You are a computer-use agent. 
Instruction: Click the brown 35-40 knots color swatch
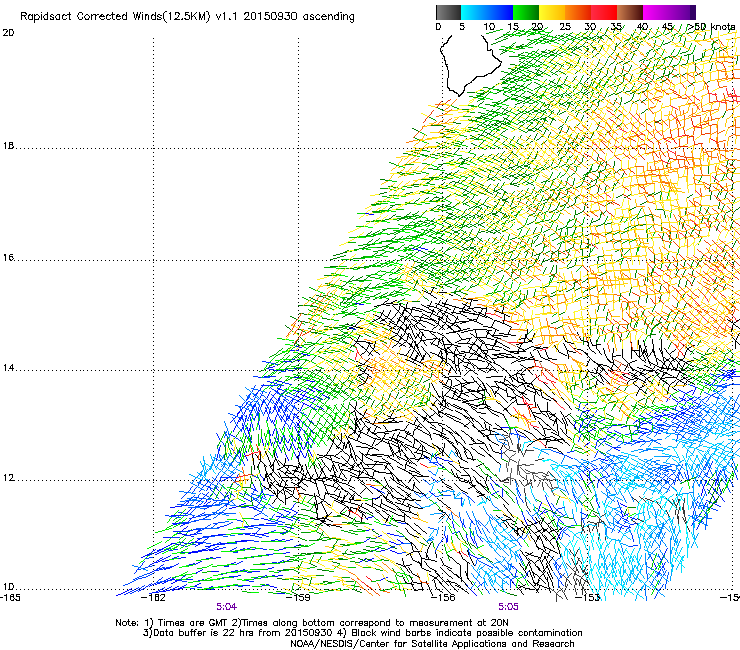pos(630,12)
